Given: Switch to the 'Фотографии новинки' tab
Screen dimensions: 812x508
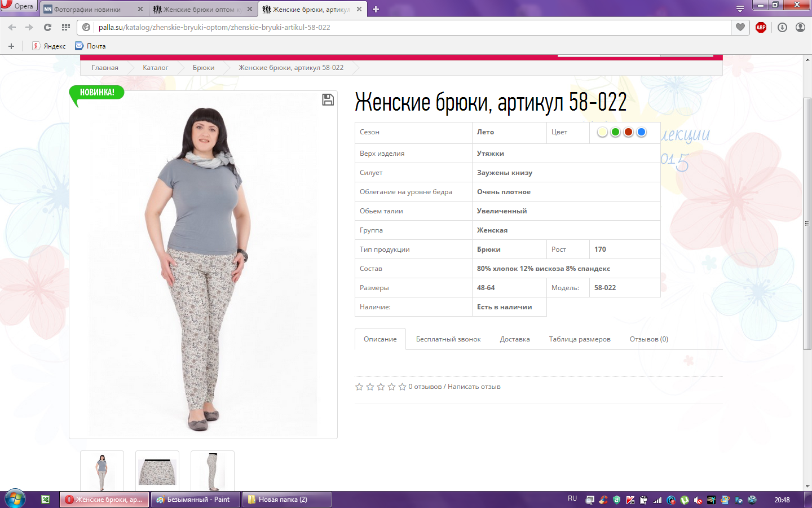Looking at the screenshot, I should [93, 9].
